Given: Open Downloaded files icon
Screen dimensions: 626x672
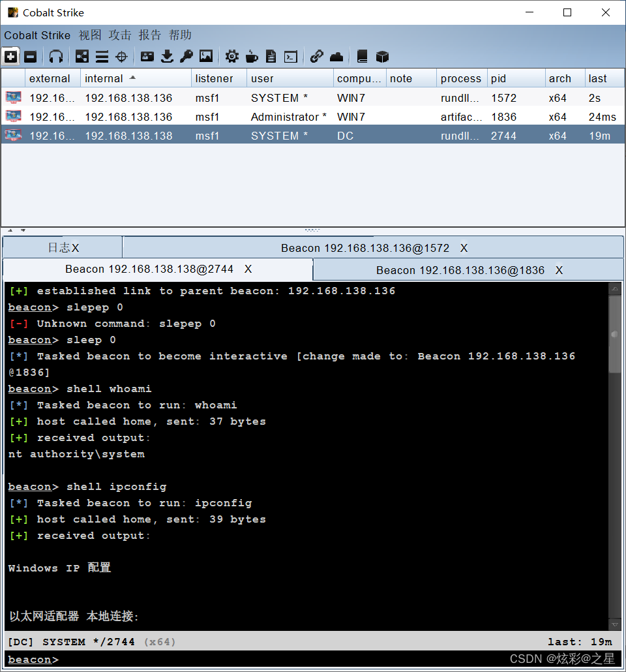Looking at the screenshot, I should click(x=167, y=57).
